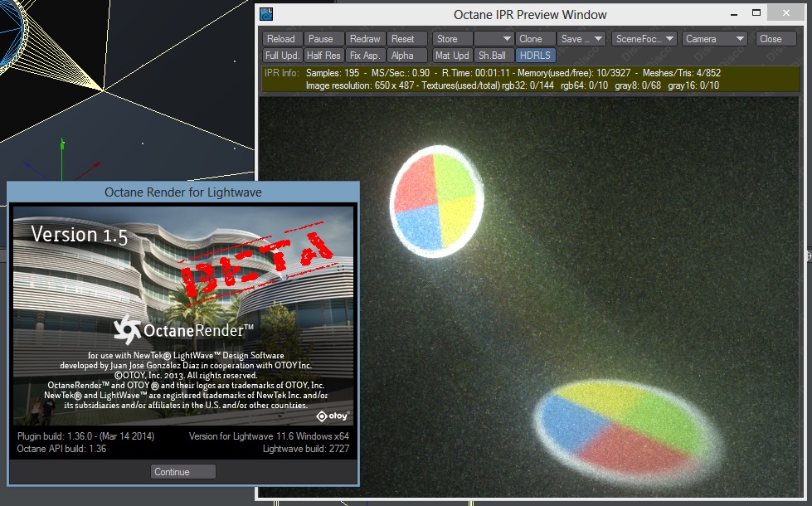Toggle Half Res rendering

[323, 56]
